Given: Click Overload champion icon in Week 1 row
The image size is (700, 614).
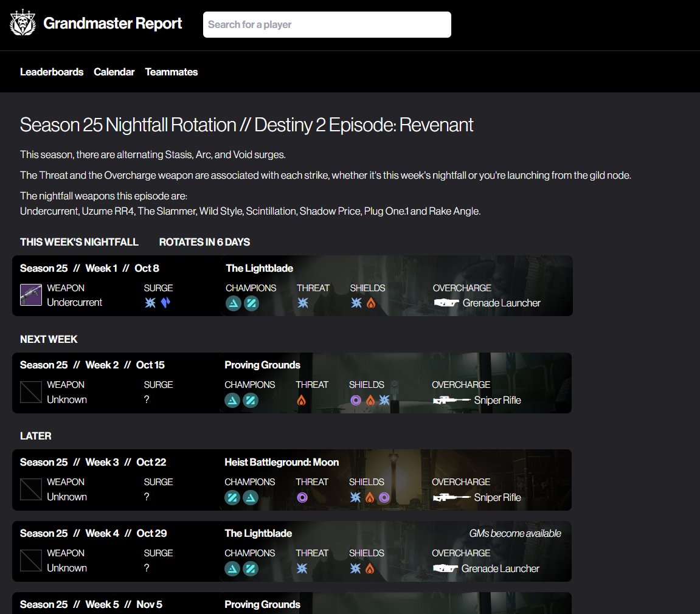Looking at the screenshot, I should [251, 303].
